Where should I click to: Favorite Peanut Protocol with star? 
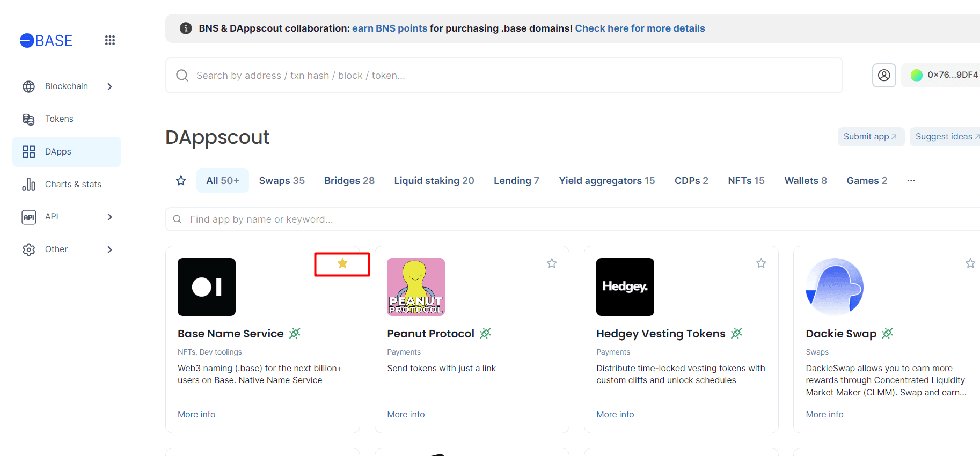tap(552, 263)
